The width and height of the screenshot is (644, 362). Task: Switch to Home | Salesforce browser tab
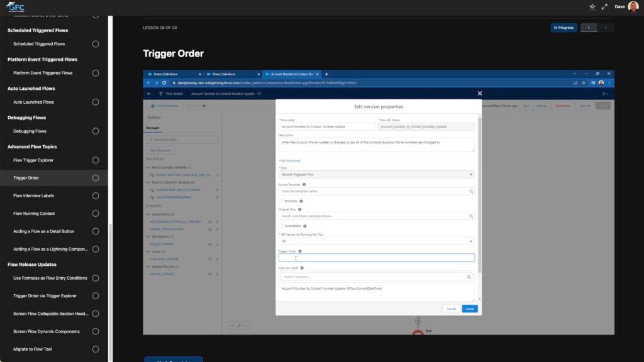click(174, 74)
